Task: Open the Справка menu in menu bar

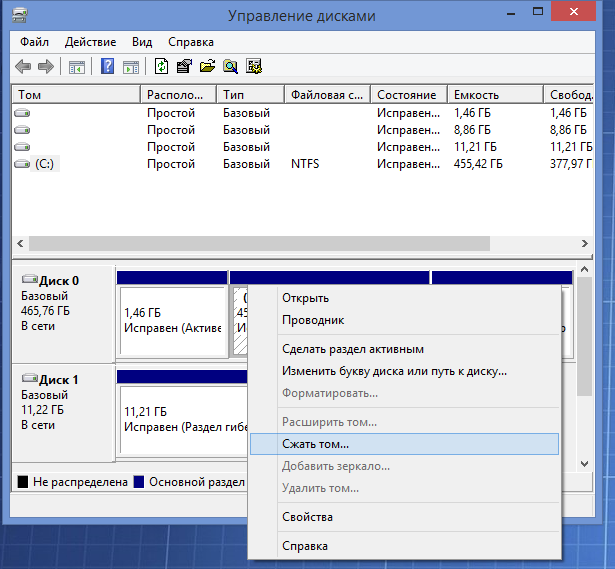Action: [191, 42]
